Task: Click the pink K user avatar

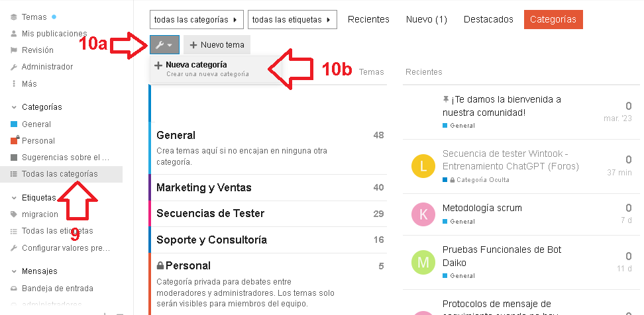Action: [423, 214]
